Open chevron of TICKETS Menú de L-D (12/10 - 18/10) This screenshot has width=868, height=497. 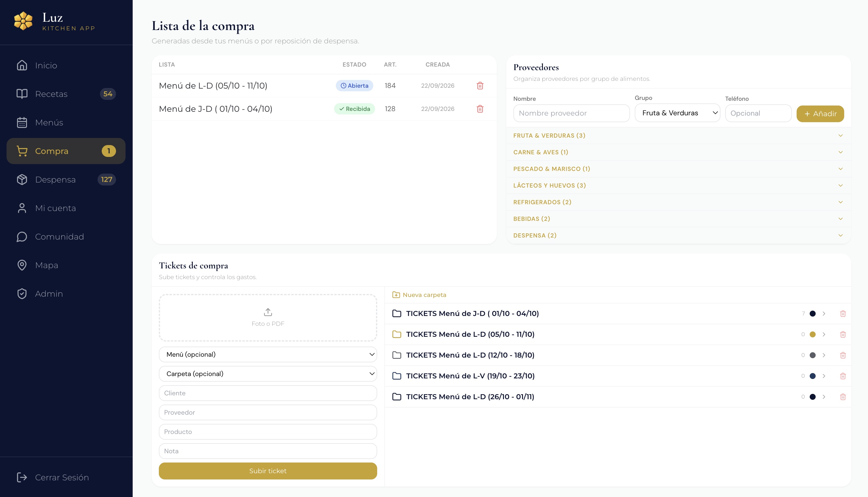[x=824, y=355]
